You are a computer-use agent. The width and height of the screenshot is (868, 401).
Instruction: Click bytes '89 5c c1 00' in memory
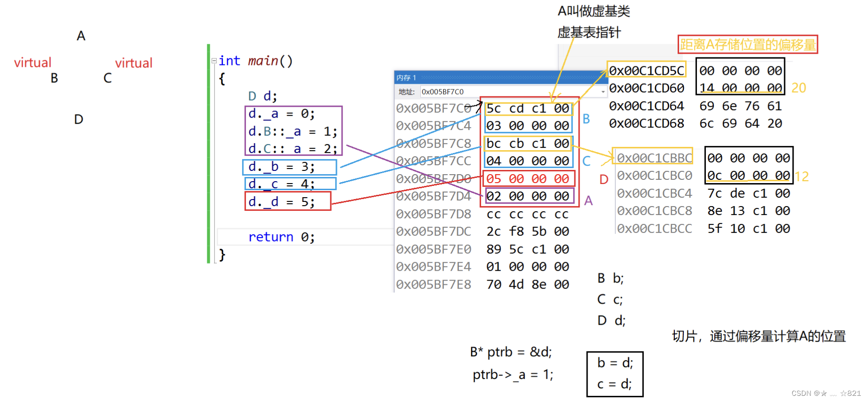tap(528, 249)
